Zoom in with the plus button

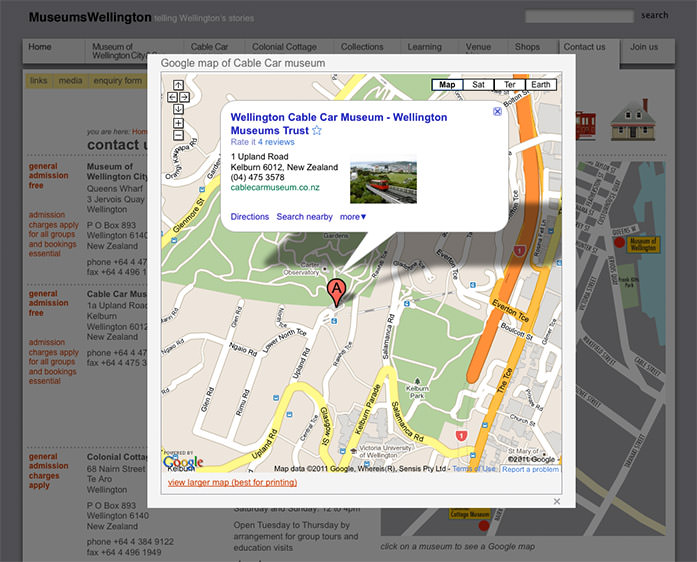pyautogui.click(x=178, y=123)
